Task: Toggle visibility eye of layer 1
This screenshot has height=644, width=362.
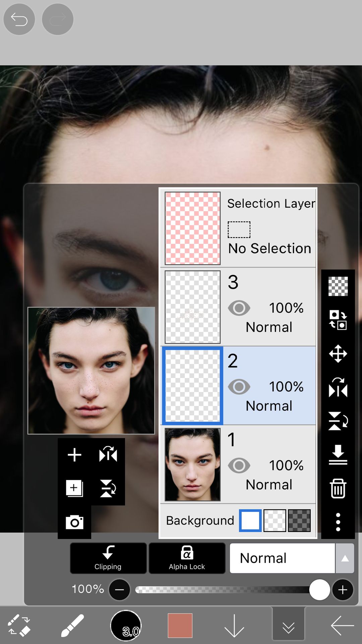Action: pos(239,466)
